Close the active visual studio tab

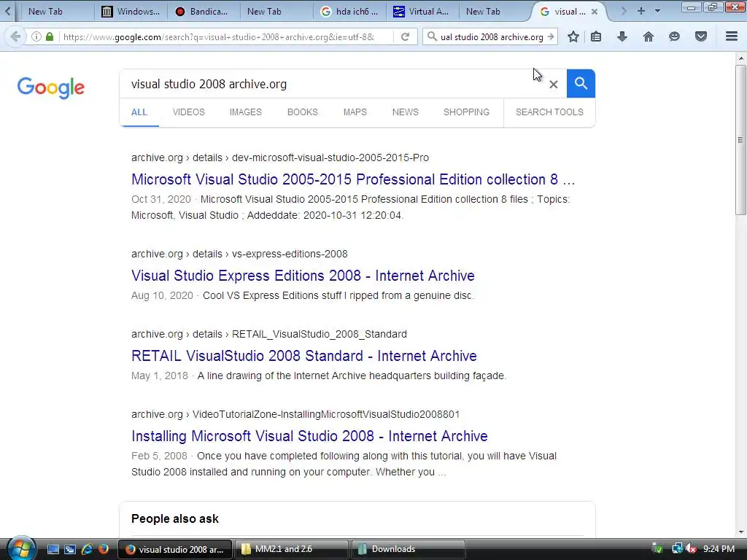point(595,12)
